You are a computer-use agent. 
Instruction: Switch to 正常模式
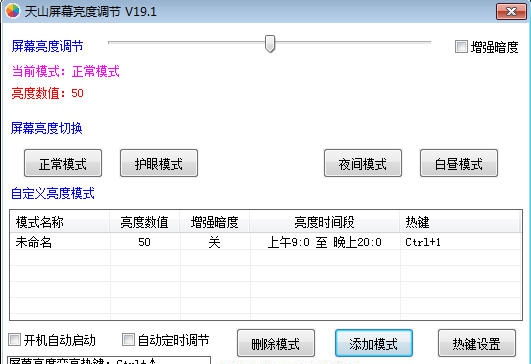click(63, 163)
